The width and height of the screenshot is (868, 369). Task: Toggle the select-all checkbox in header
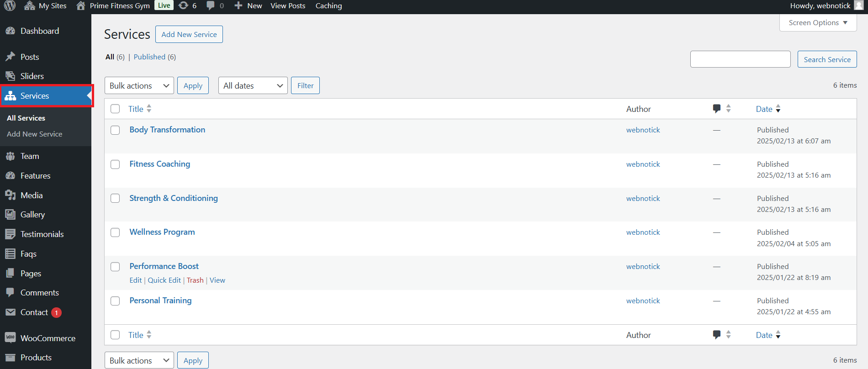pos(115,109)
